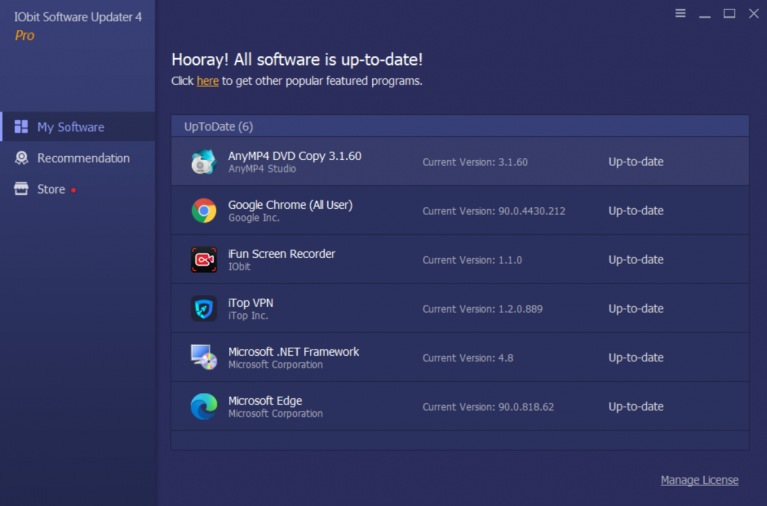Click Current Version: 4.8 text
This screenshot has height=506, width=767.
pos(468,358)
